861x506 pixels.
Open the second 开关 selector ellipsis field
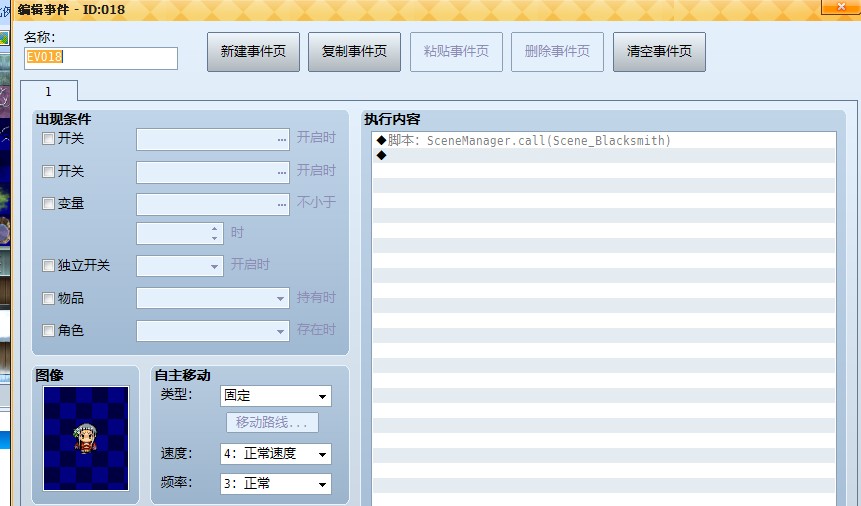[213, 173]
